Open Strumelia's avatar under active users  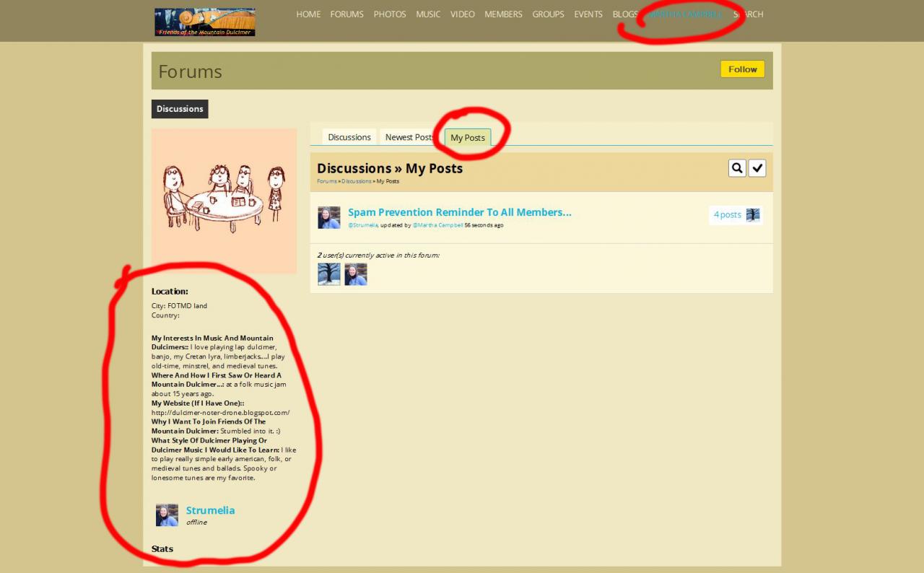coord(356,274)
